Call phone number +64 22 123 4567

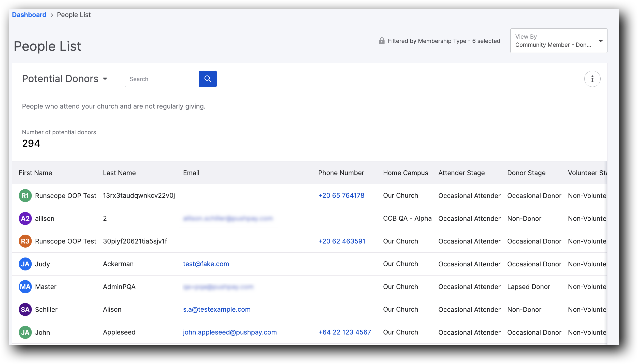[345, 332]
